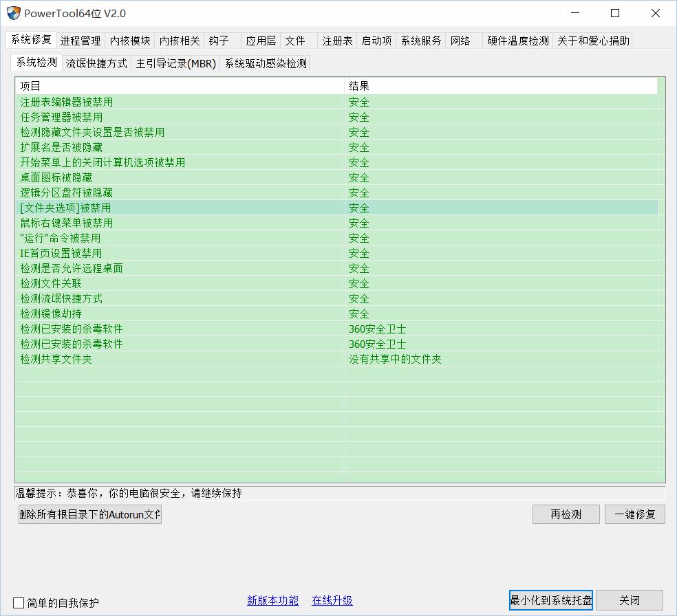Click the 项目 column header
Screen dimensions: 677x616
point(179,85)
